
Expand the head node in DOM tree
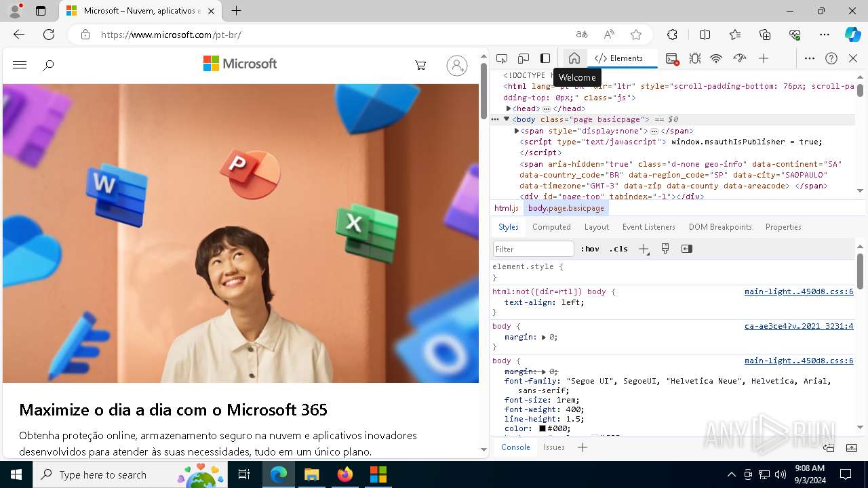click(x=509, y=108)
